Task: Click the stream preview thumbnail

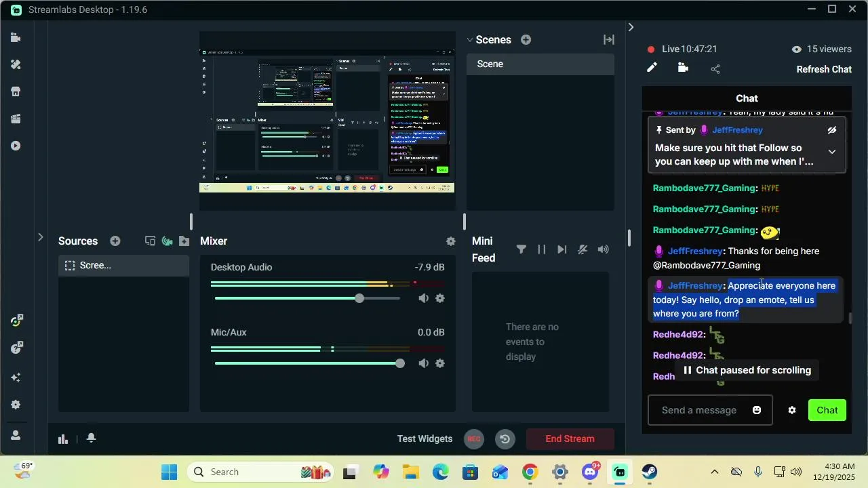Action: click(327, 121)
